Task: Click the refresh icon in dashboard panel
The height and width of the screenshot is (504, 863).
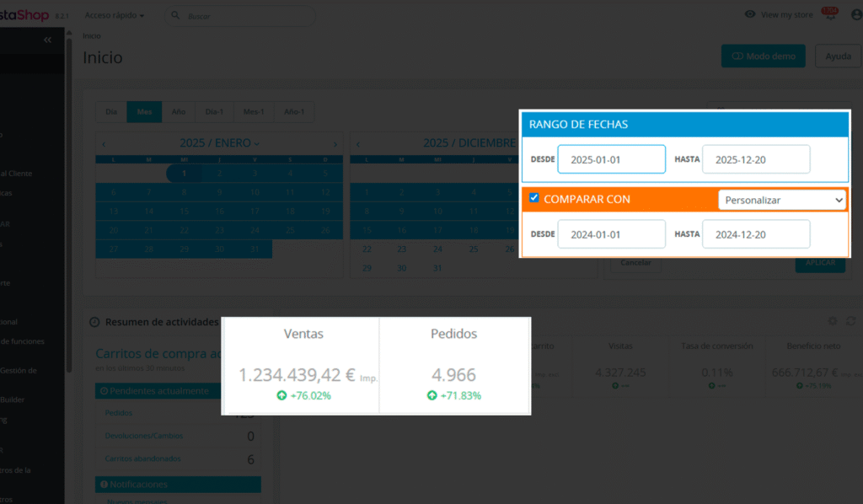Action: (x=850, y=321)
